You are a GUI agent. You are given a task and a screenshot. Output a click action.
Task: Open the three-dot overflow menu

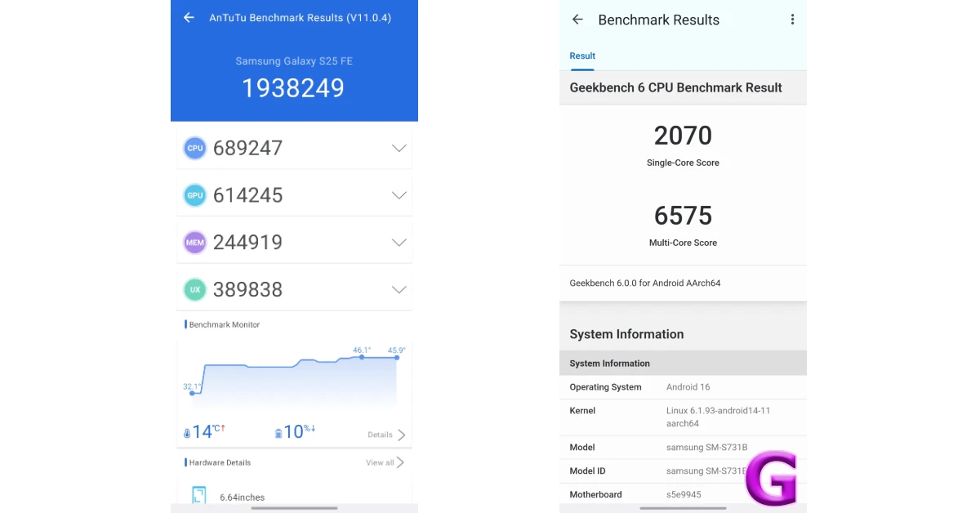pos(792,19)
